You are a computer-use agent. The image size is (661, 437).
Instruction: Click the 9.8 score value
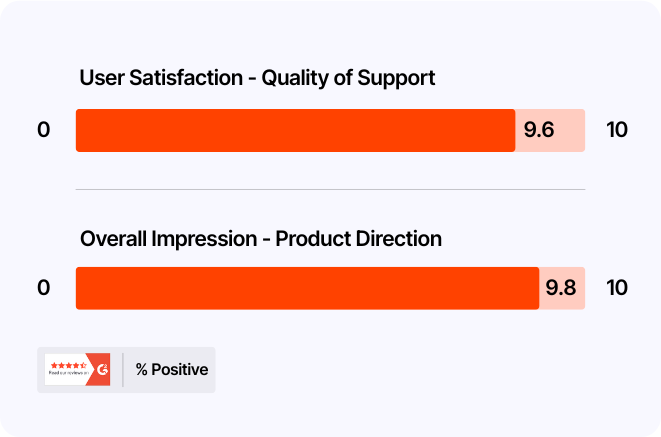click(559, 288)
